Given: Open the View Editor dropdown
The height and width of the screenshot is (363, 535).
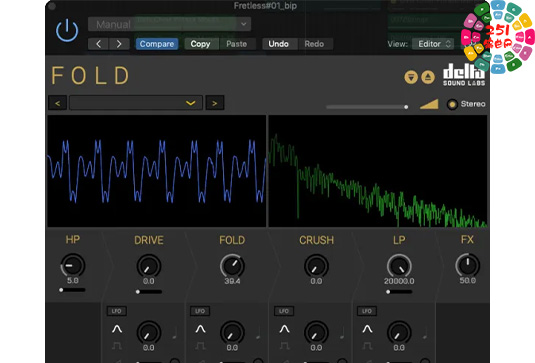Looking at the screenshot, I should tap(433, 44).
